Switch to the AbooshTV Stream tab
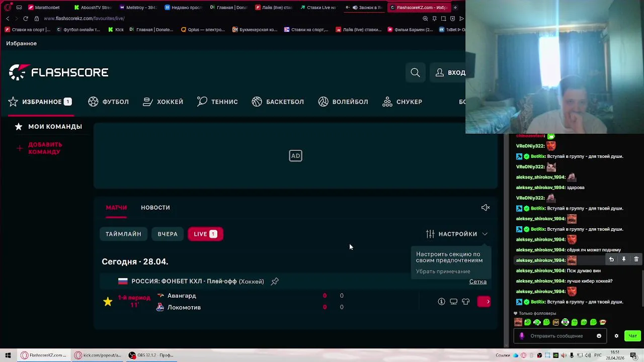Viewport: 644px width, 362px height. tap(93, 8)
